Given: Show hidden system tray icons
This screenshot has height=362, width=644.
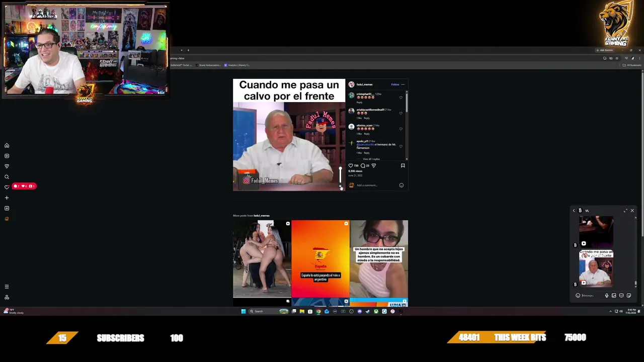Looking at the screenshot, I should point(610,312).
